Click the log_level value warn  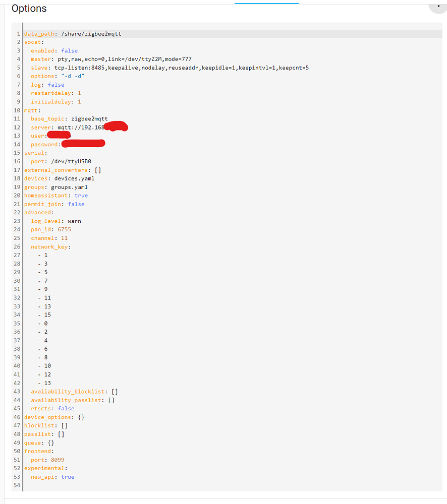tap(74, 221)
